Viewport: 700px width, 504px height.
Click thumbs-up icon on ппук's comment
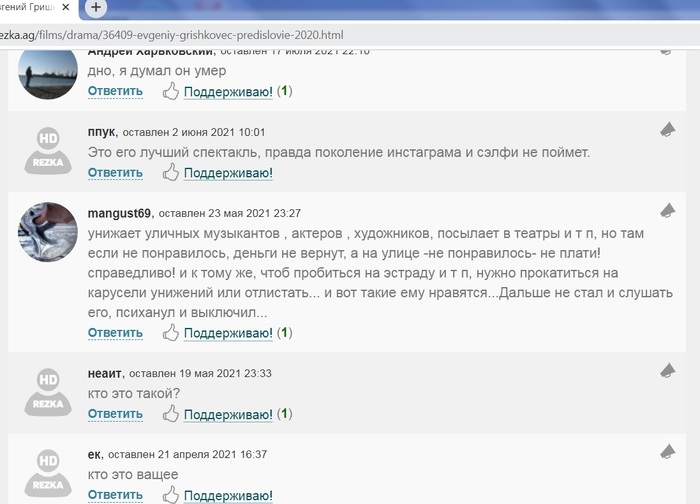click(x=171, y=172)
